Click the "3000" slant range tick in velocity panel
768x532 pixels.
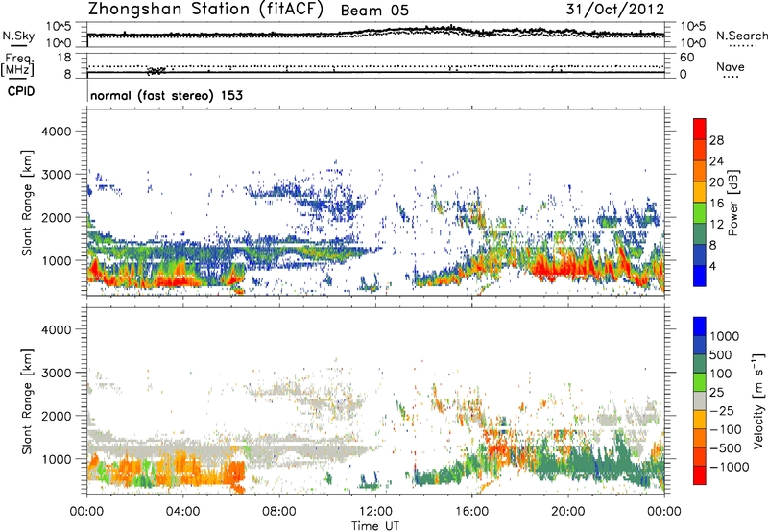(x=56, y=373)
